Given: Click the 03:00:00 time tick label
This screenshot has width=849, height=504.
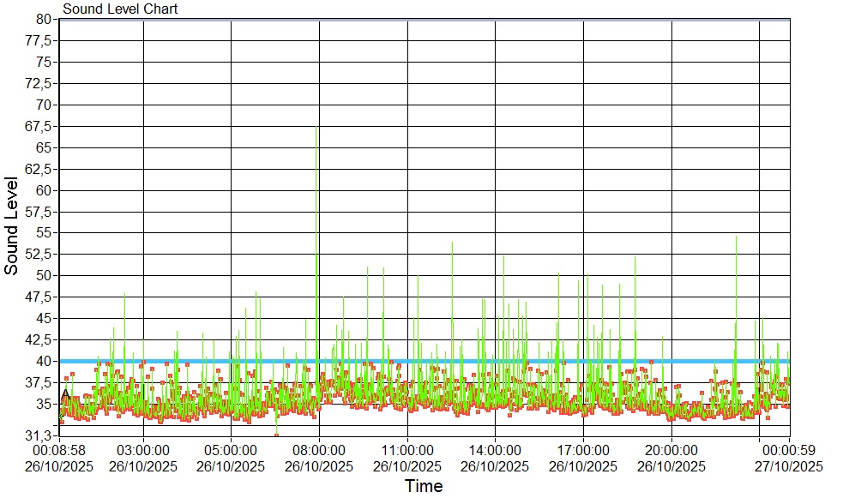Looking at the screenshot, I should 143,448.
